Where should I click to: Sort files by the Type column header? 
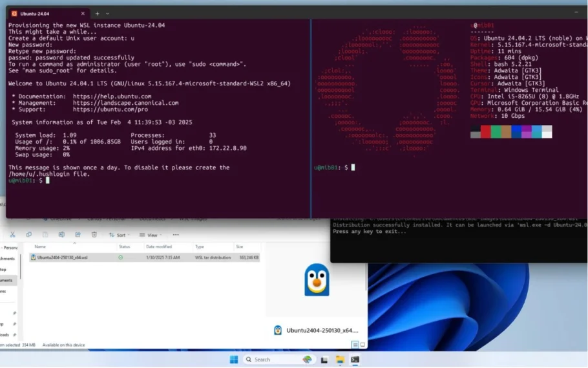(200, 246)
